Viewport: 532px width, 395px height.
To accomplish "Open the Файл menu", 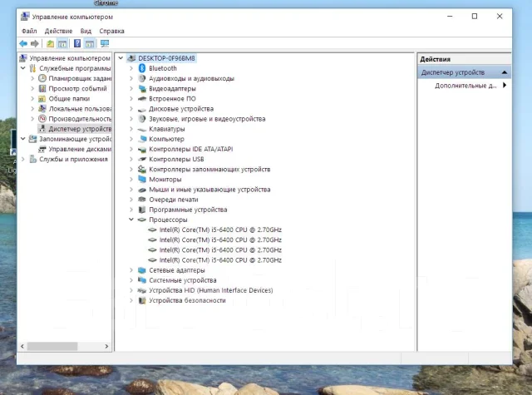I will [x=29, y=31].
